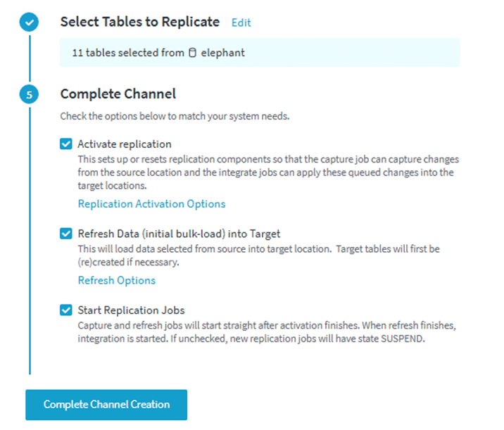Toggle Refresh Data into Target checkbox
Image resolution: width=504 pixels, height=430 pixels.
[66, 234]
